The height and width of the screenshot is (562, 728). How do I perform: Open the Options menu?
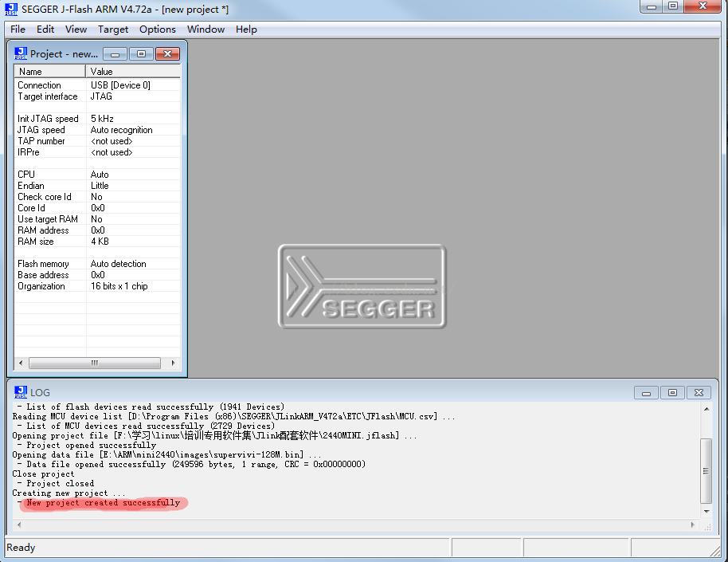(158, 29)
